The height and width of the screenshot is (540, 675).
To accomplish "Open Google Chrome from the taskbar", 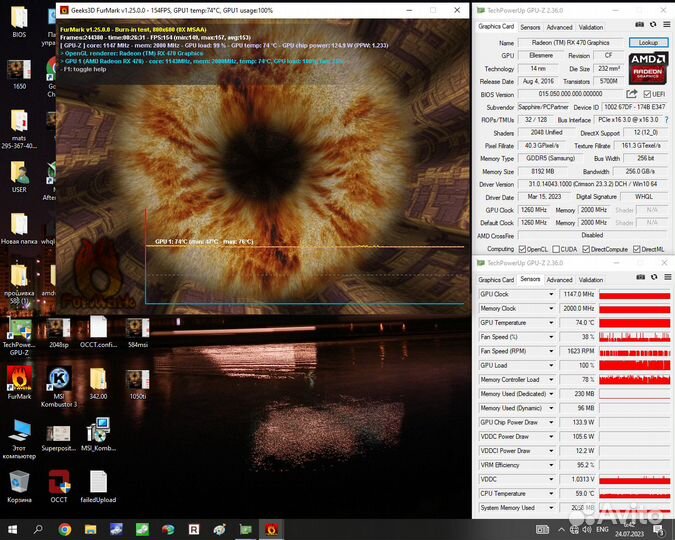I will tap(65, 529).
